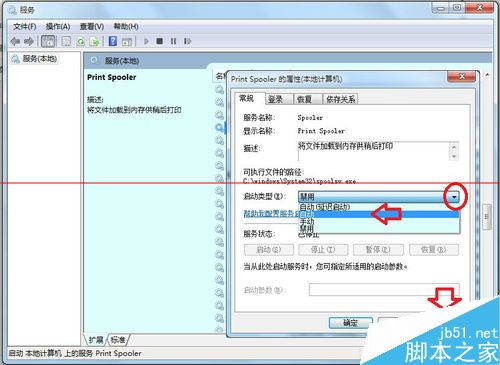Click the 启动参数 input field
The height and width of the screenshot is (365, 500).
tap(384, 290)
